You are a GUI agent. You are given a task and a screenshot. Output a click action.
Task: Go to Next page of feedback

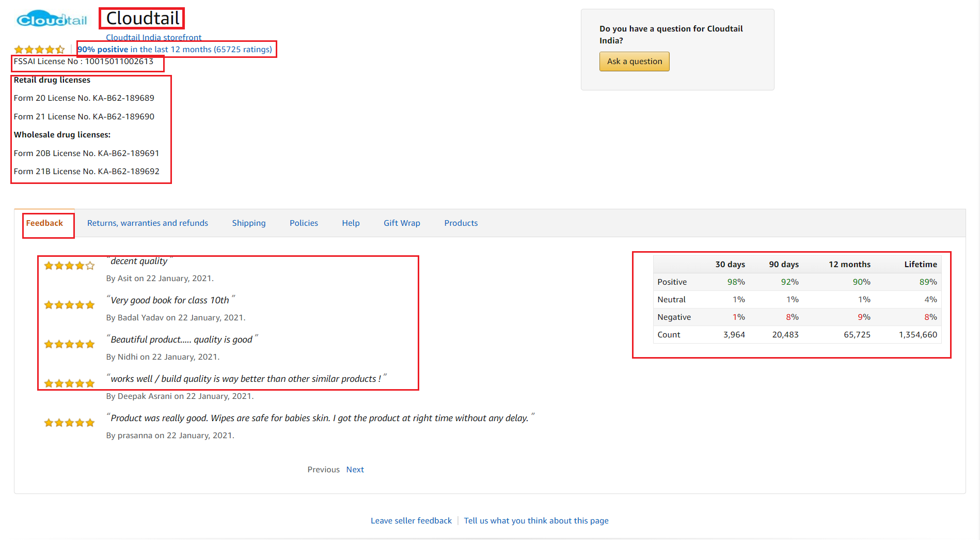tap(355, 470)
